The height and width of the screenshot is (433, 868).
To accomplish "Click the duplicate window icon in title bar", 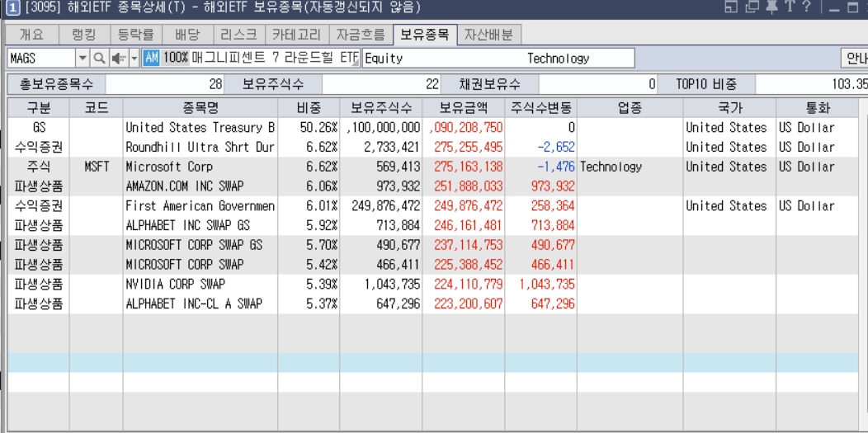I will [x=752, y=7].
